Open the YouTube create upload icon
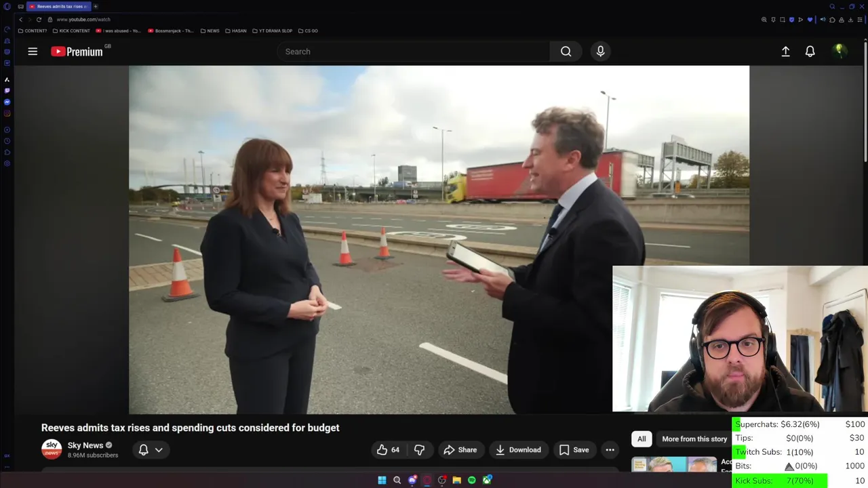The image size is (868, 488). [785, 52]
